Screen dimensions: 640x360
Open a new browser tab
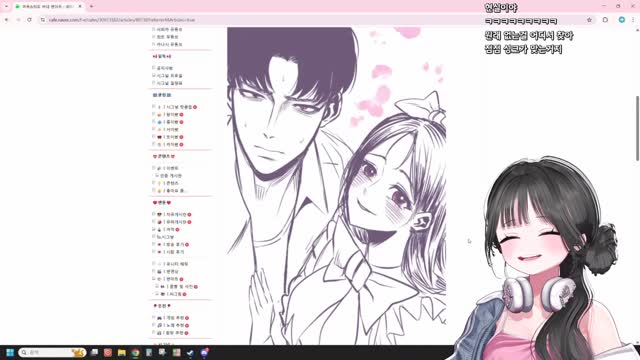(x=91, y=7)
